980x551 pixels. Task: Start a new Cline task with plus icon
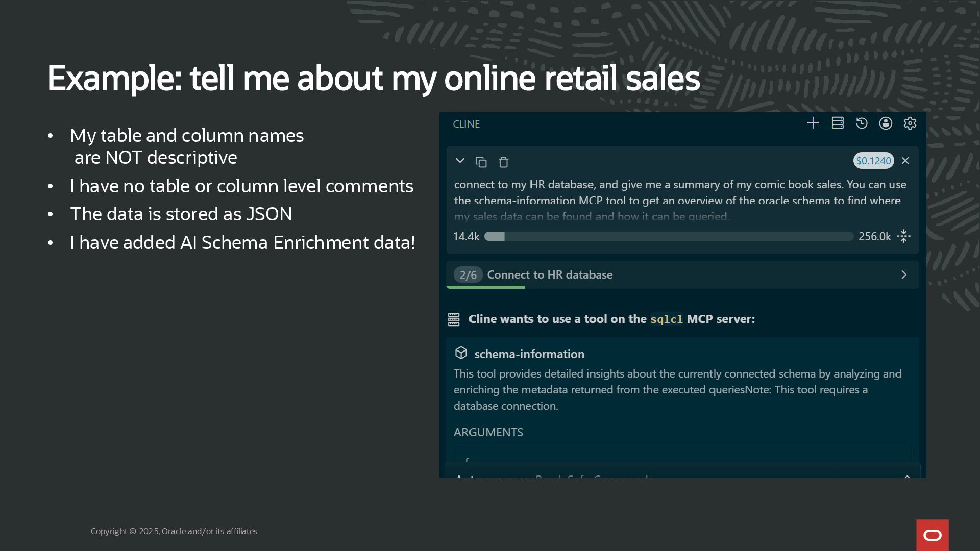click(813, 123)
